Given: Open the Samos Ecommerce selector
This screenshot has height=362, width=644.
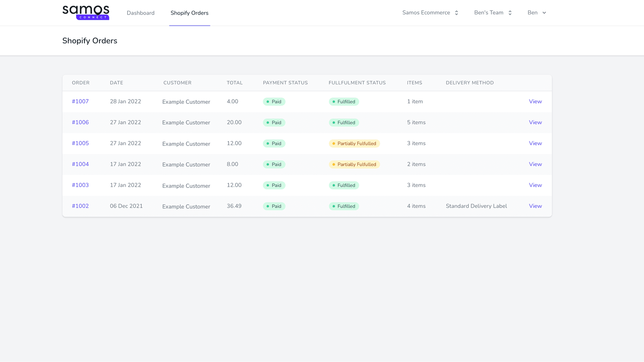Looking at the screenshot, I should click(x=430, y=12).
